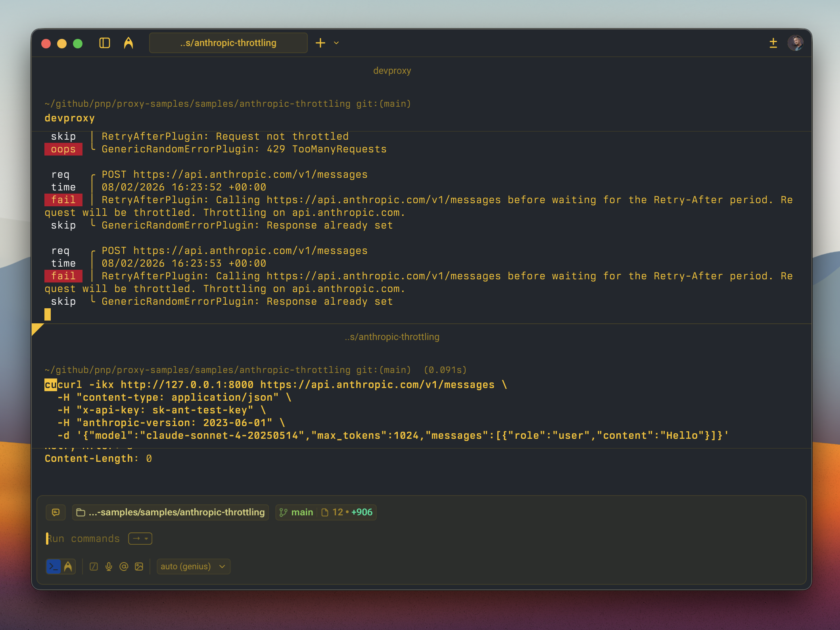The image size is (840, 630).
Task: Click the git branch icon next to main
Action: pos(283,512)
